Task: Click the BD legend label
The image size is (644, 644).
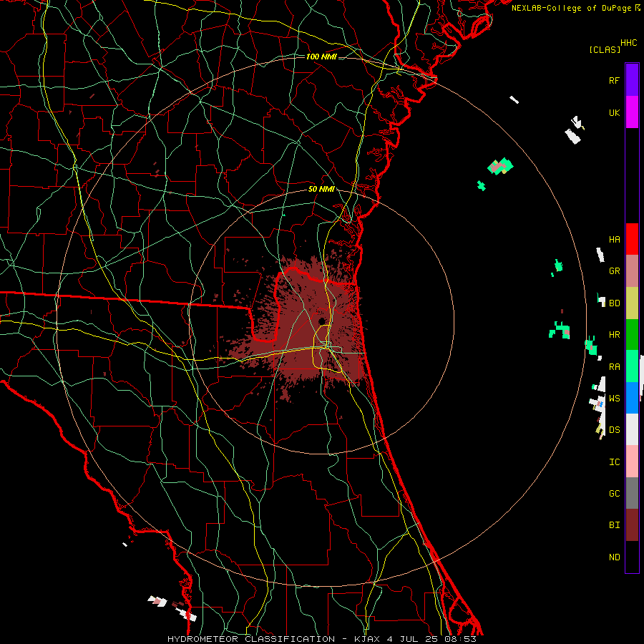Action: tap(615, 303)
